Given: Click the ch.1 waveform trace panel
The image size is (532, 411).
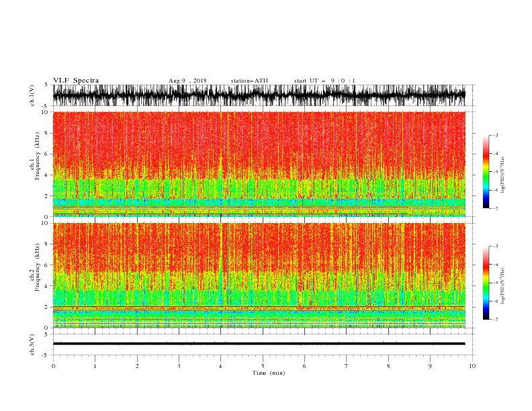Looking at the screenshot, I should [x=259, y=95].
